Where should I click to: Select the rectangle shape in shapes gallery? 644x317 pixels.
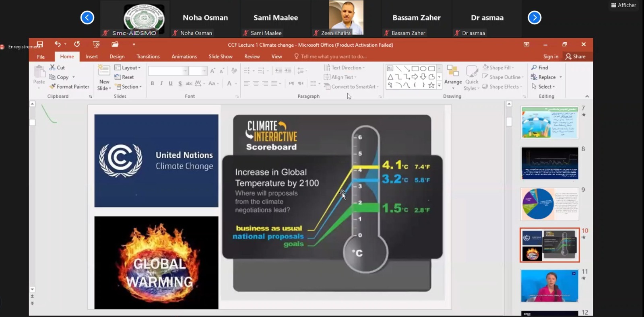(x=415, y=68)
